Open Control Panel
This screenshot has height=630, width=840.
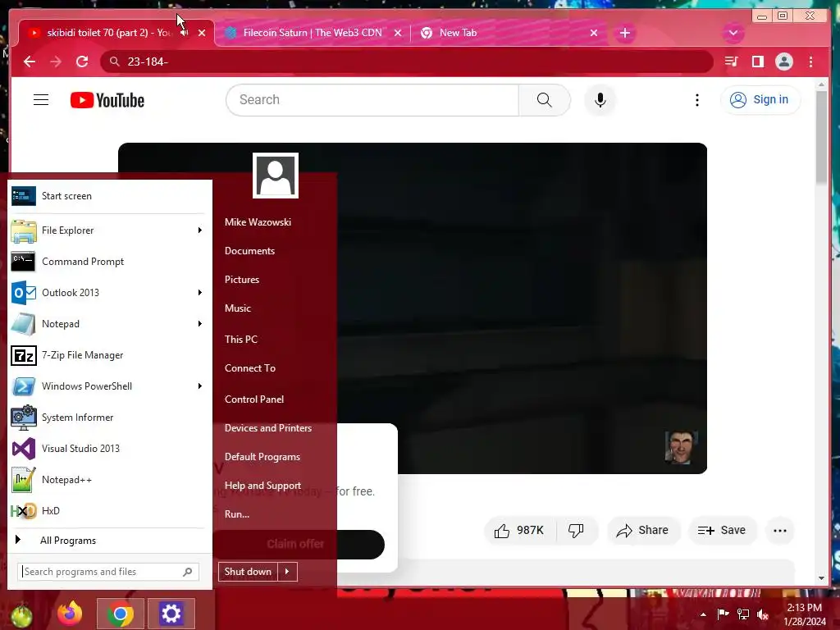point(254,399)
